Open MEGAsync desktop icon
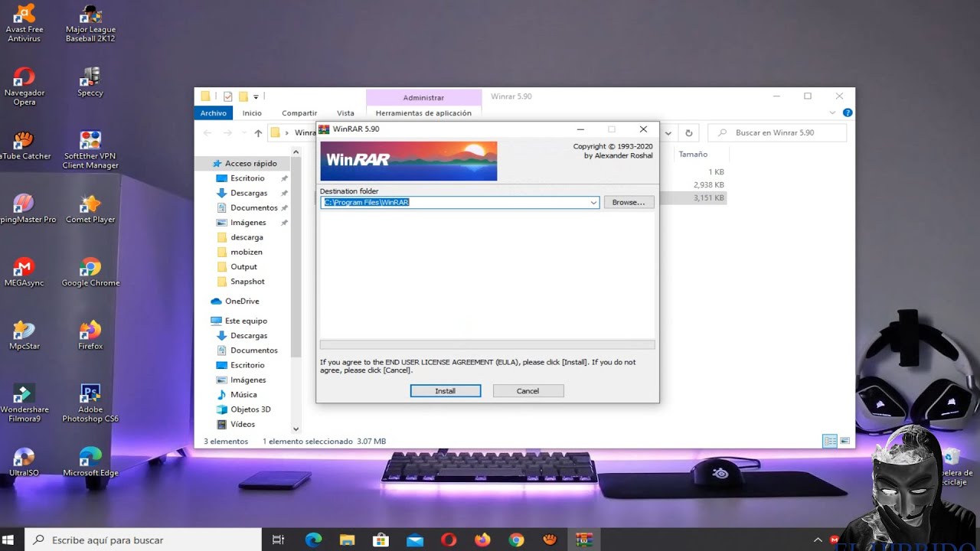 (24, 272)
